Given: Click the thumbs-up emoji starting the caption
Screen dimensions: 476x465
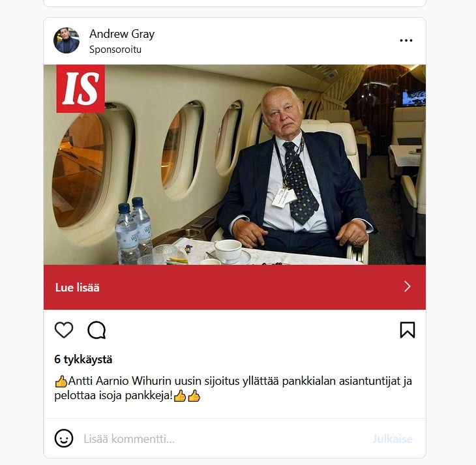Looking at the screenshot, I should [61, 381].
